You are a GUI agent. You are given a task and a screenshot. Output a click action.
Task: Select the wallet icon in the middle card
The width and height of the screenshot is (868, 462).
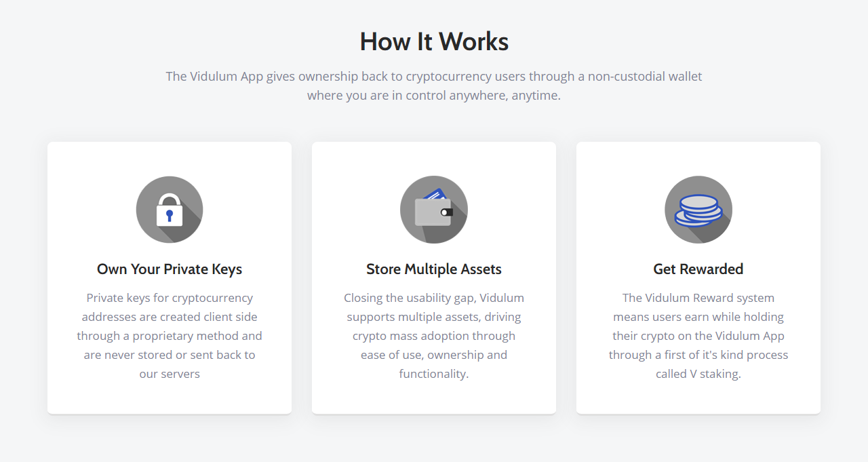tap(434, 210)
